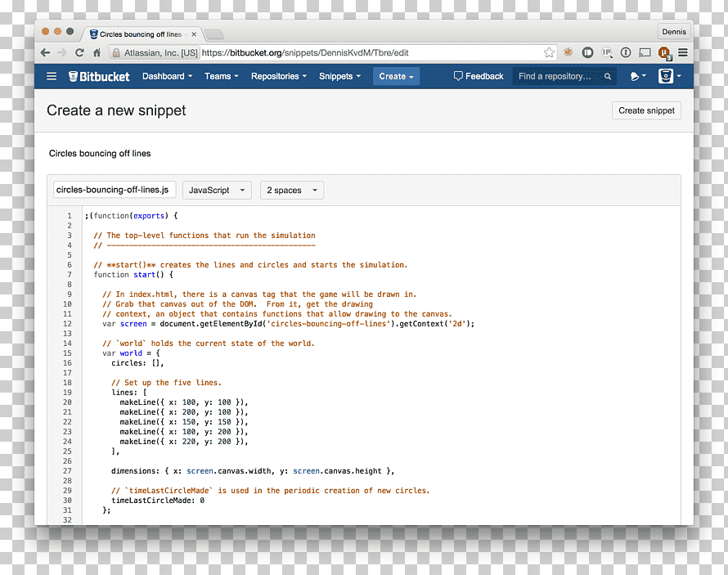Close the Circles bouncing off lines tab
The image size is (728, 575).
(x=194, y=34)
